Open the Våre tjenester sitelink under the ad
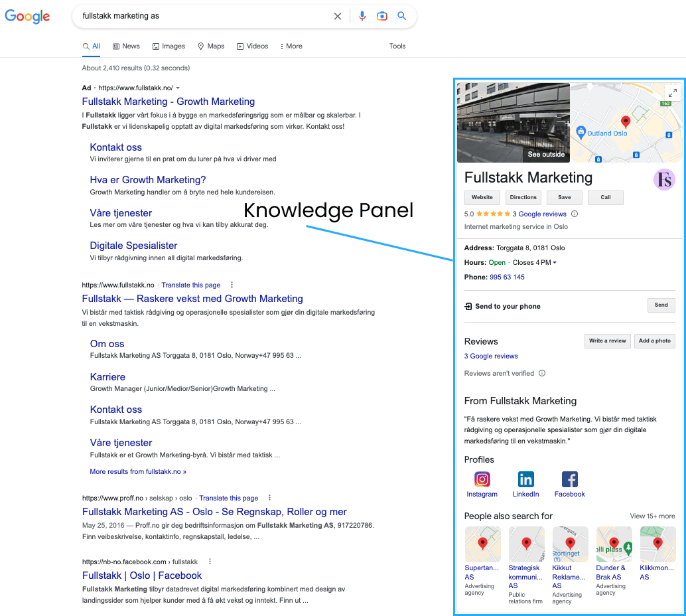Screen dimensions: 686x616 pos(121,213)
